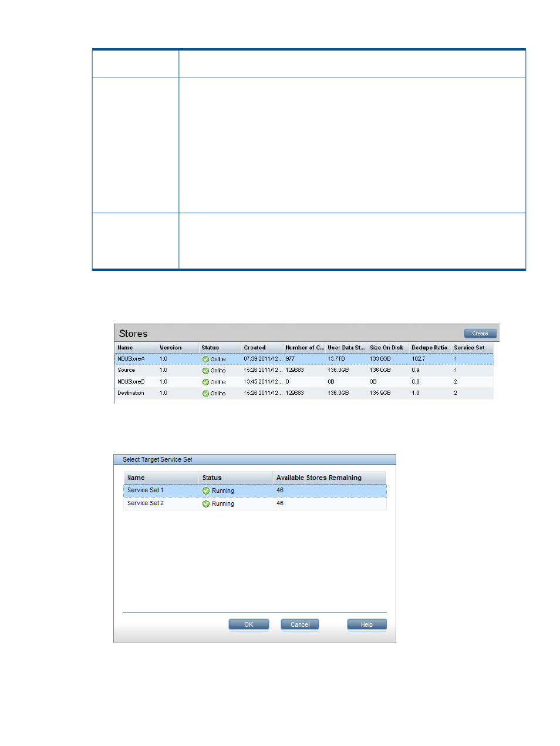Sort stores by Service Set header
This screenshot has height=746, width=560.
[472, 348]
